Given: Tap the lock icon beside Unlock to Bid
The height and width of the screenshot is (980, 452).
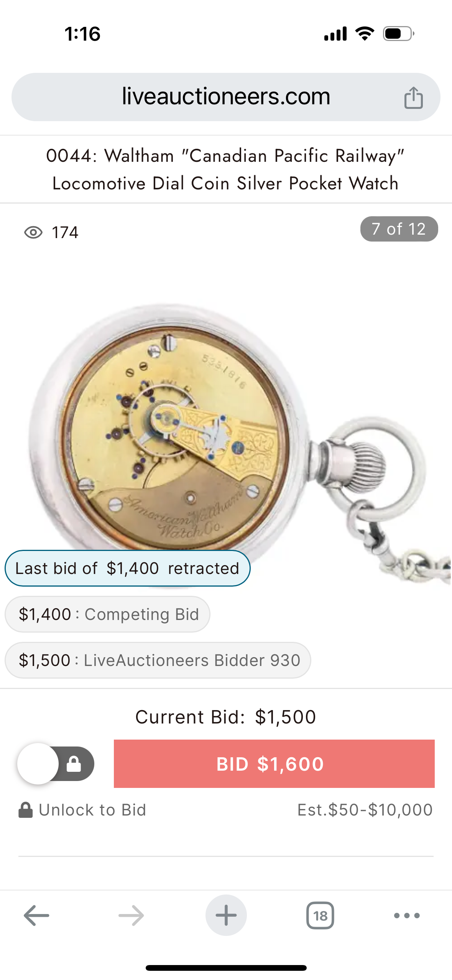Looking at the screenshot, I should (x=26, y=810).
